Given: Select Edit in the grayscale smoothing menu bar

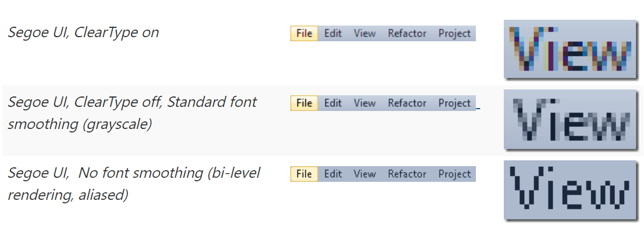Looking at the screenshot, I should click(x=333, y=103).
